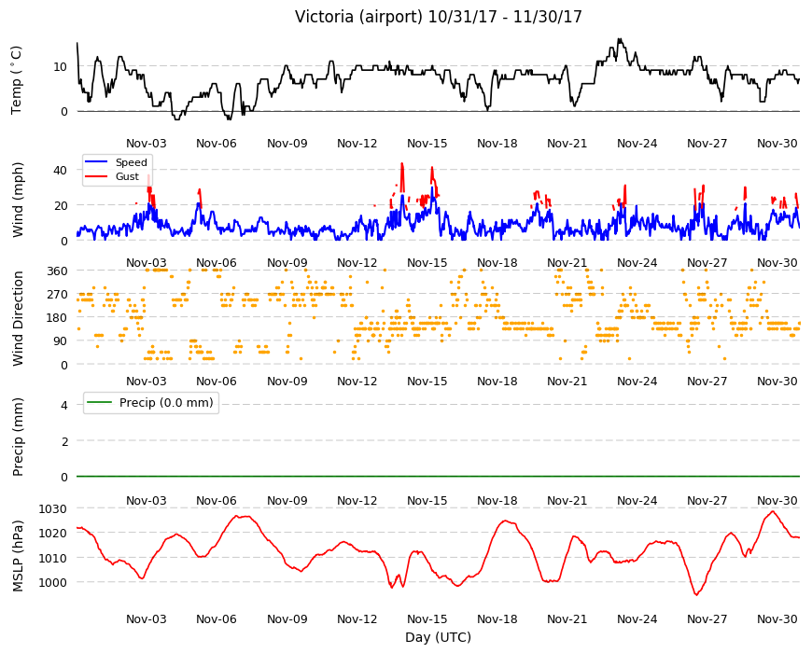The width and height of the screenshot is (812, 653).
Task: Click the Nov-30 tick under pressure plot
Action: click(x=777, y=618)
